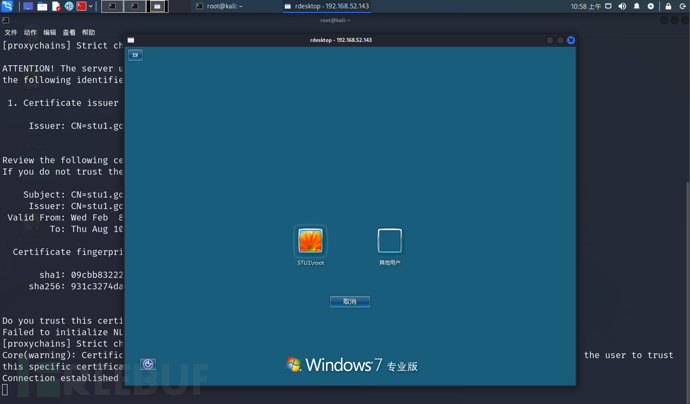Launch the web browser from panel
The height and width of the screenshot is (404, 690).
69,6
